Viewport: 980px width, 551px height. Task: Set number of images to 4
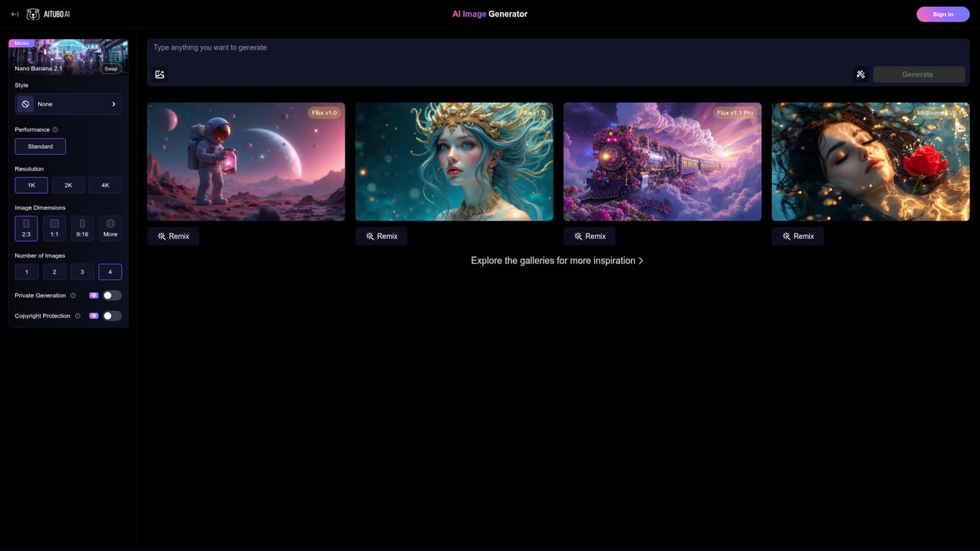(x=110, y=272)
